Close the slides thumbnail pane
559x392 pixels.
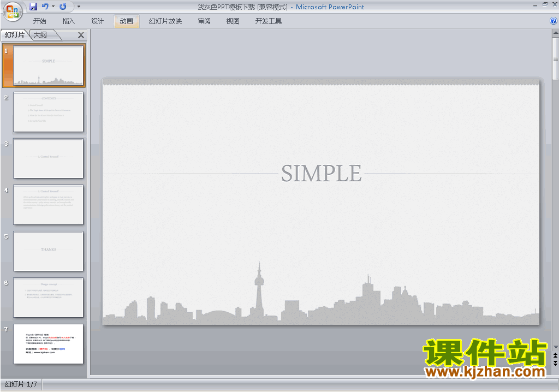click(81, 35)
